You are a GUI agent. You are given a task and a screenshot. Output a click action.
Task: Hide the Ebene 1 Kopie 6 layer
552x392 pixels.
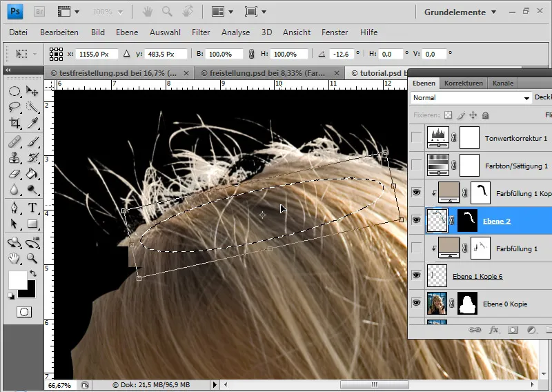417,275
